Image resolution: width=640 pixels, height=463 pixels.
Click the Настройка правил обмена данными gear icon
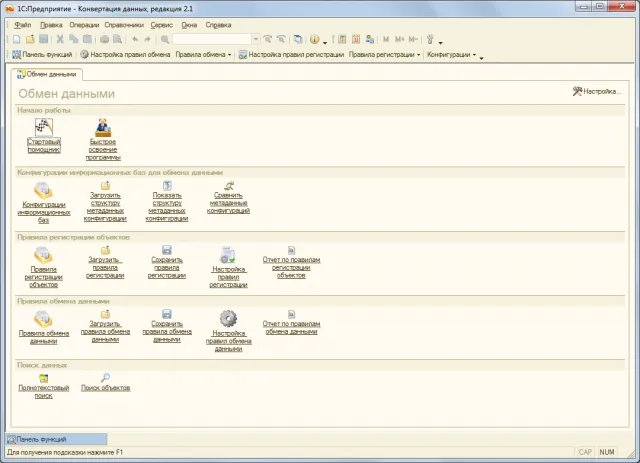pos(228,318)
